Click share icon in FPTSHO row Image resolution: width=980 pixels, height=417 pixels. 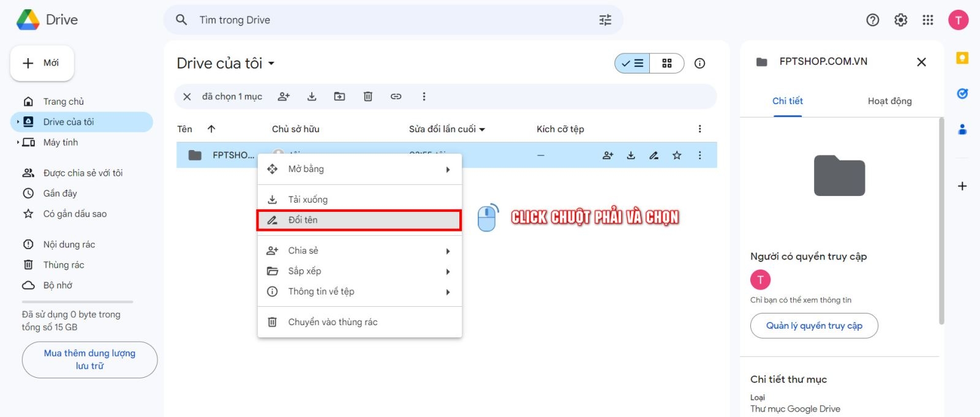(x=608, y=156)
